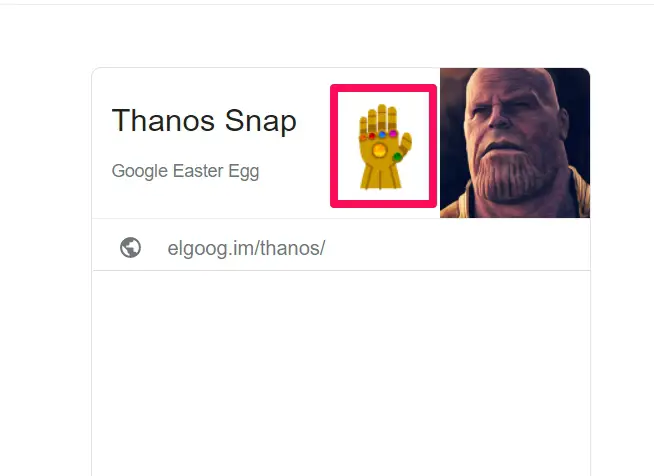Tap the red stone on gauntlet knuckle
Image resolution: width=654 pixels, height=476 pixels.
coord(372,136)
